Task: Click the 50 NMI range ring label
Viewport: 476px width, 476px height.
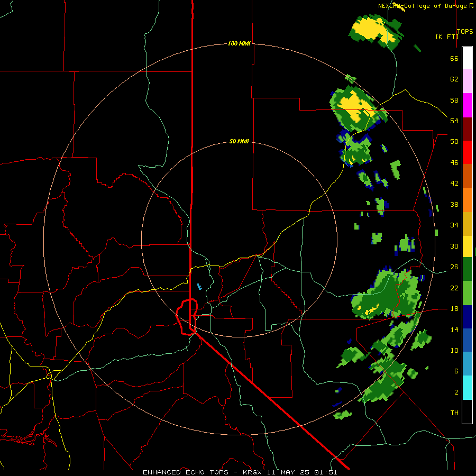Action: coord(239,141)
